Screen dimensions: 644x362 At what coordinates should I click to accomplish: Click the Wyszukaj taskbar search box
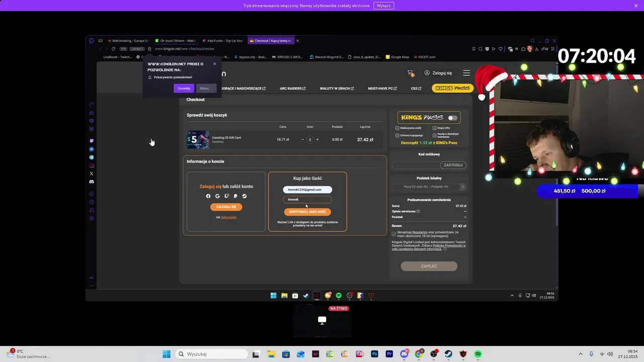[x=210, y=354]
